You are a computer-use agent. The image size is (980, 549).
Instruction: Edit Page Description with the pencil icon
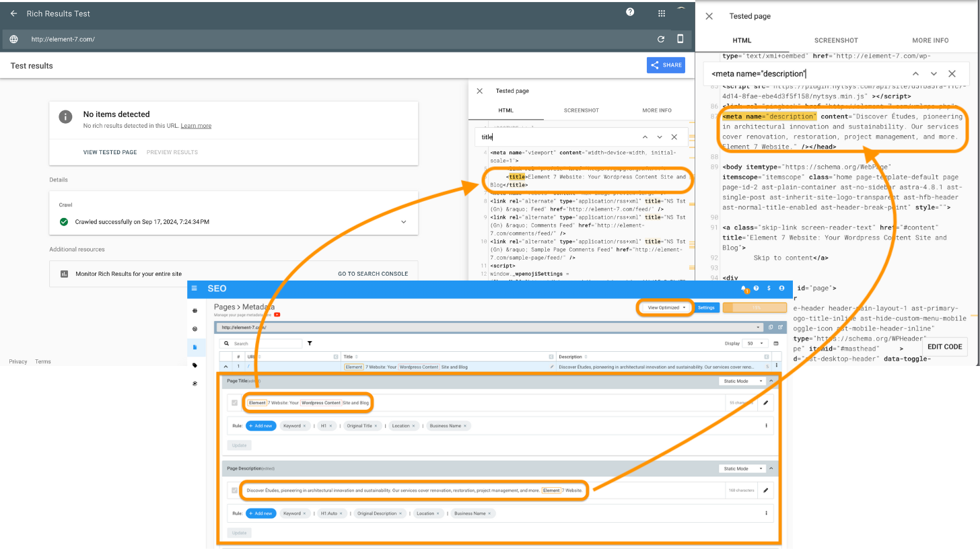[765, 490]
